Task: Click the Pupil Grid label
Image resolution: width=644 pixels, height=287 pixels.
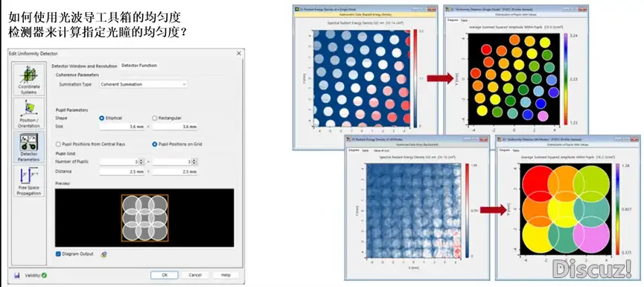Action: pyautogui.click(x=65, y=154)
